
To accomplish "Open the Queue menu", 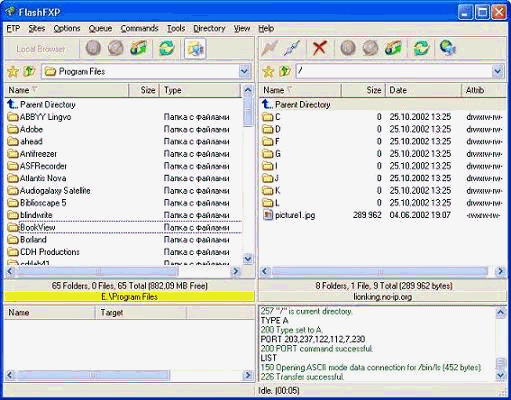I will tap(100, 29).
